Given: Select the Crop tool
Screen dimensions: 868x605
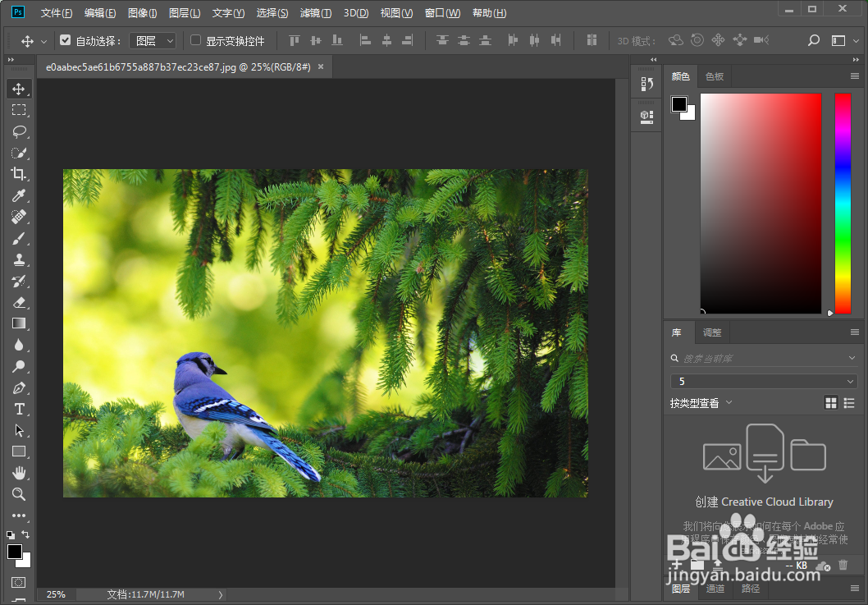Looking at the screenshot, I should pyautogui.click(x=19, y=174).
